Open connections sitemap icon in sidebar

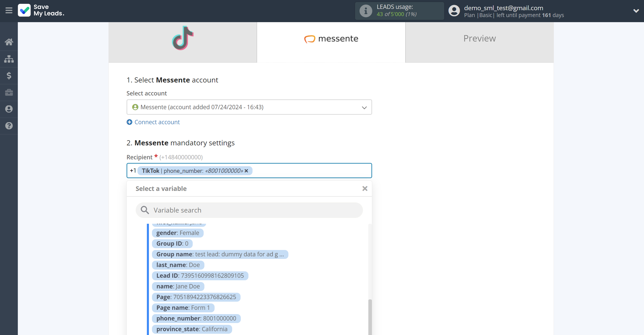click(9, 59)
